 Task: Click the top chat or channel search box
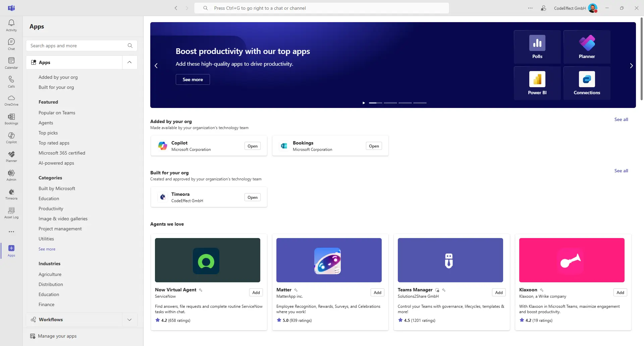click(322, 8)
